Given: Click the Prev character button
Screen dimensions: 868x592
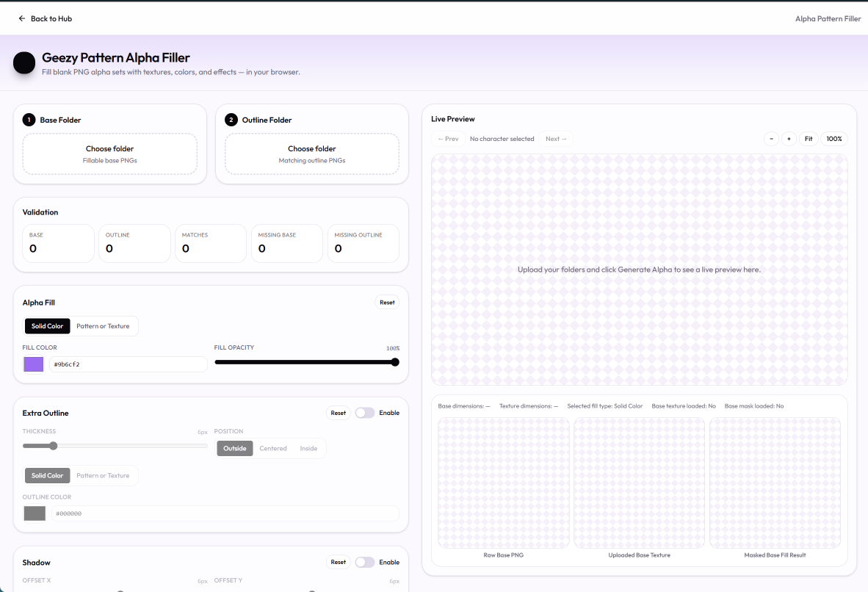Looking at the screenshot, I should point(449,139).
